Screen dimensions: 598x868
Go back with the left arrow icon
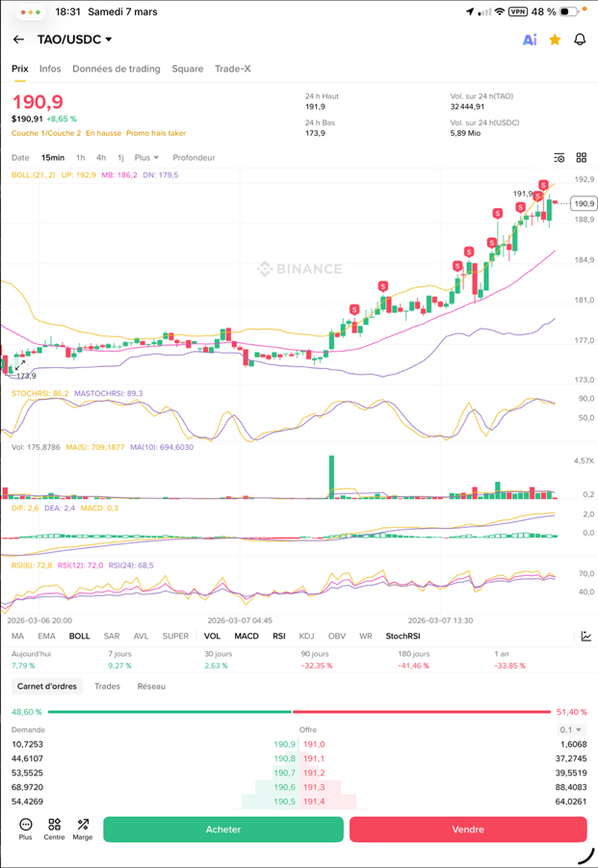tap(19, 39)
